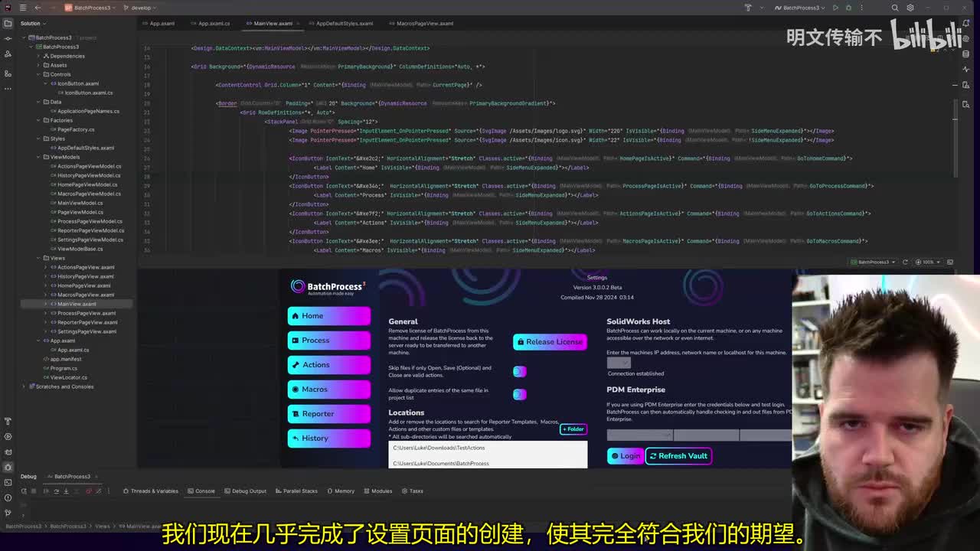Click the SolidWorks host input field
This screenshot has width=980, height=551.
619,363
